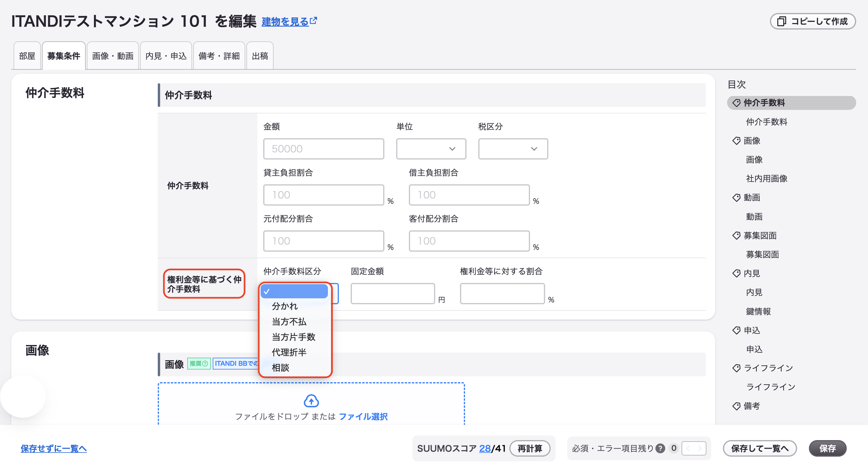The image size is (868, 472).
Task: Jump to 社内用画像 in 目次
Action: pos(767,179)
